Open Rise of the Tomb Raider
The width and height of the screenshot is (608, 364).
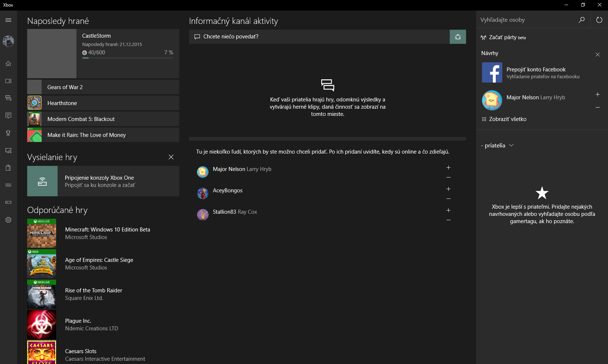coord(103,294)
